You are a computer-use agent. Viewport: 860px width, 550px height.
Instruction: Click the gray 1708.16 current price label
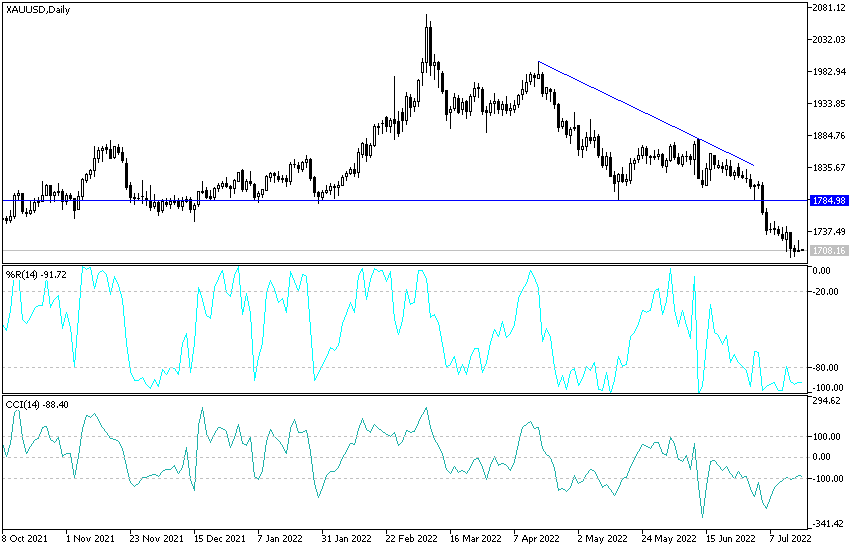[829, 251]
